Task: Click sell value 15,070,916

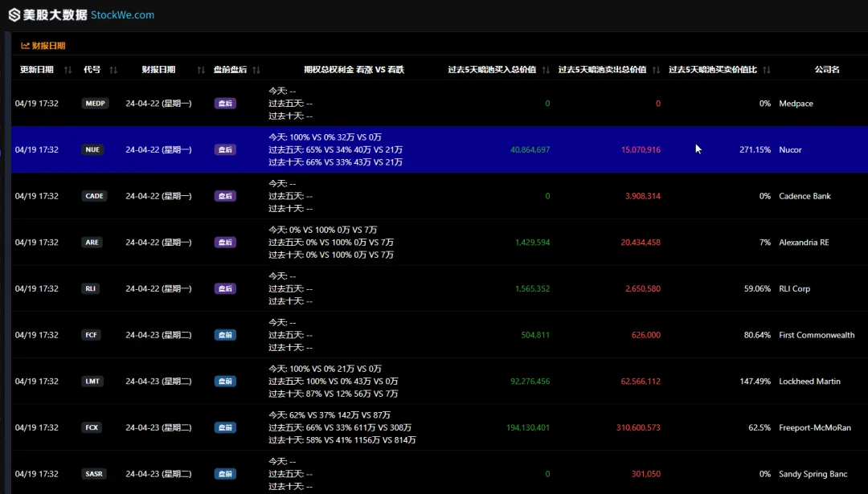Action: click(641, 150)
